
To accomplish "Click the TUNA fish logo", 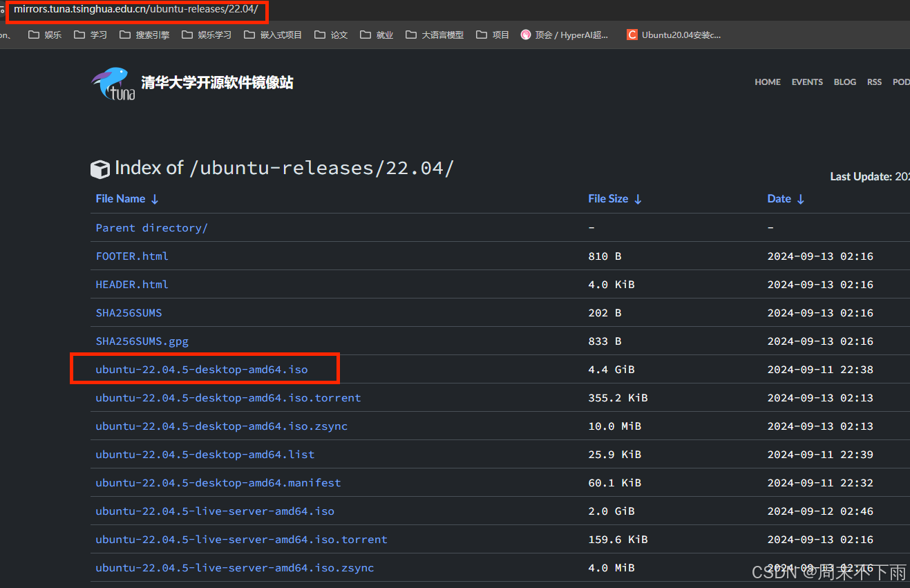I will 113,84.
